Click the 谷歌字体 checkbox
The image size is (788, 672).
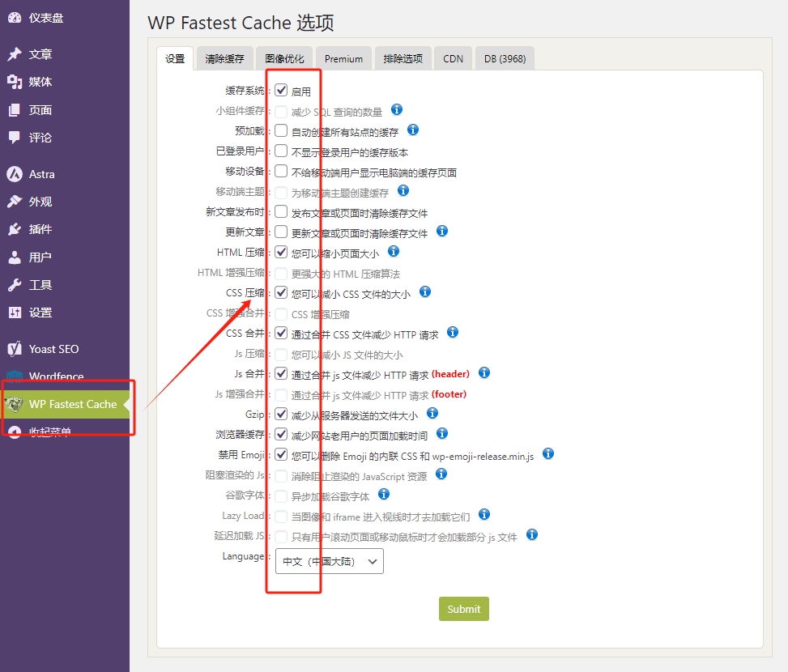point(281,495)
